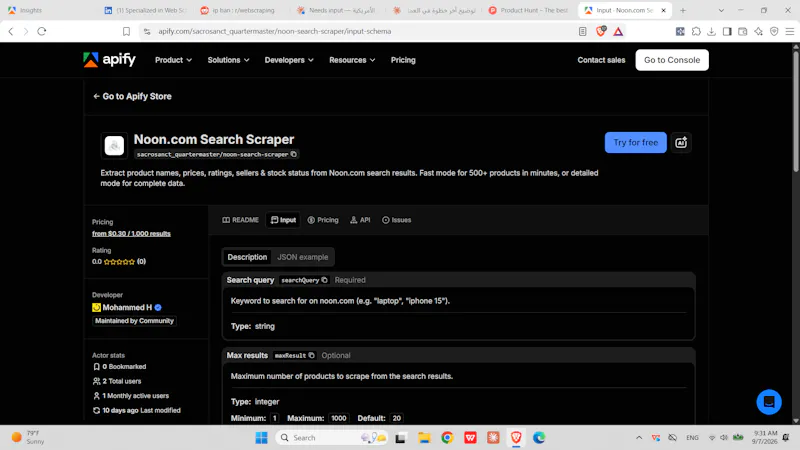Screen dimensions: 800x450
Task: Open the Pricing nav link
Action: pos(403,60)
